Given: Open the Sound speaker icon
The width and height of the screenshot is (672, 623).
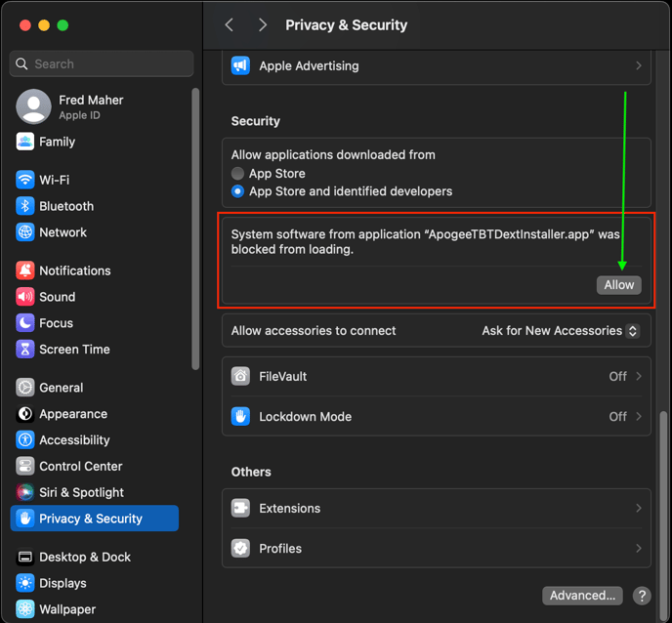Looking at the screenshot, I should pos(24,297).
